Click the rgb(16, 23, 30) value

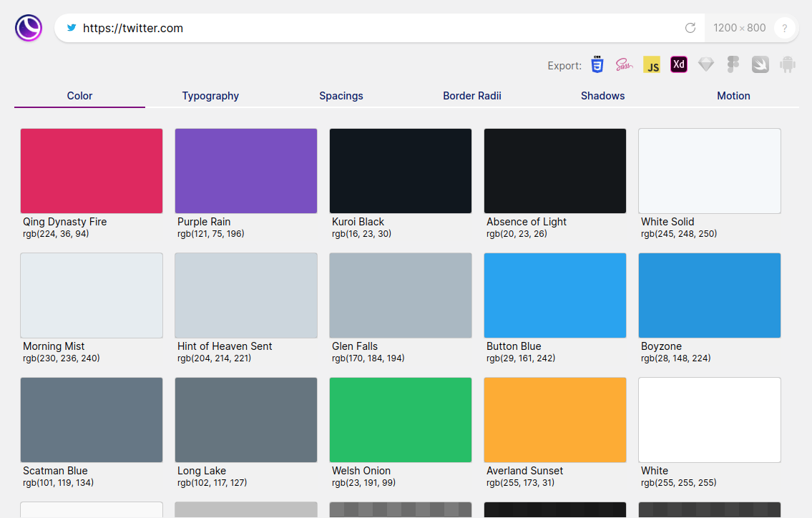(361, 234)
